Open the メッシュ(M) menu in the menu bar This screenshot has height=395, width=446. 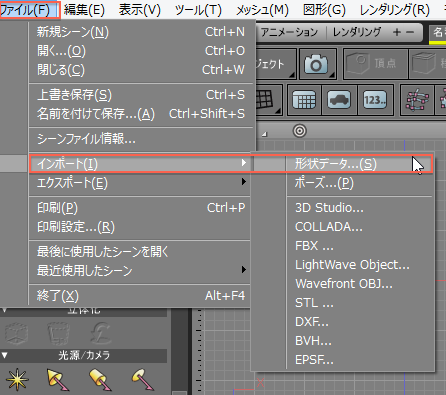262,10
